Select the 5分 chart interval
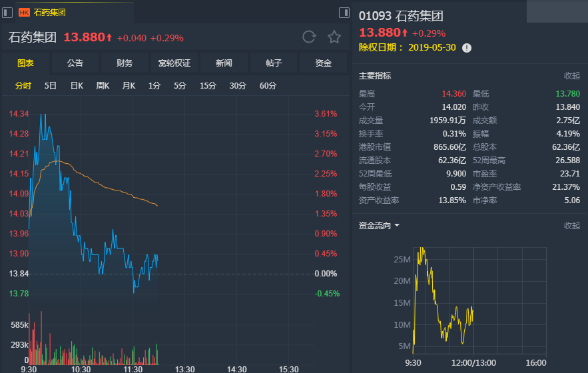This screenshot has height=373, width=588. click(x=180, y=86)
